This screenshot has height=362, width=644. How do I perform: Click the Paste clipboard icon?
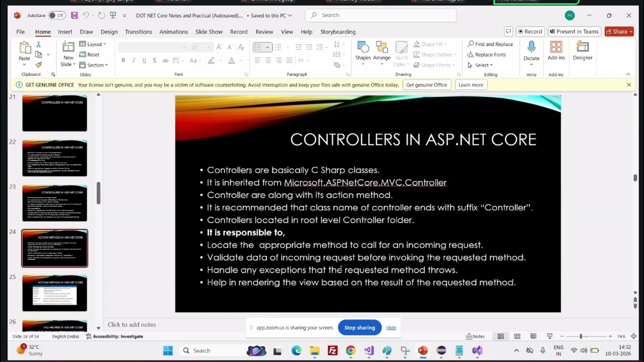tap(24, 49)
